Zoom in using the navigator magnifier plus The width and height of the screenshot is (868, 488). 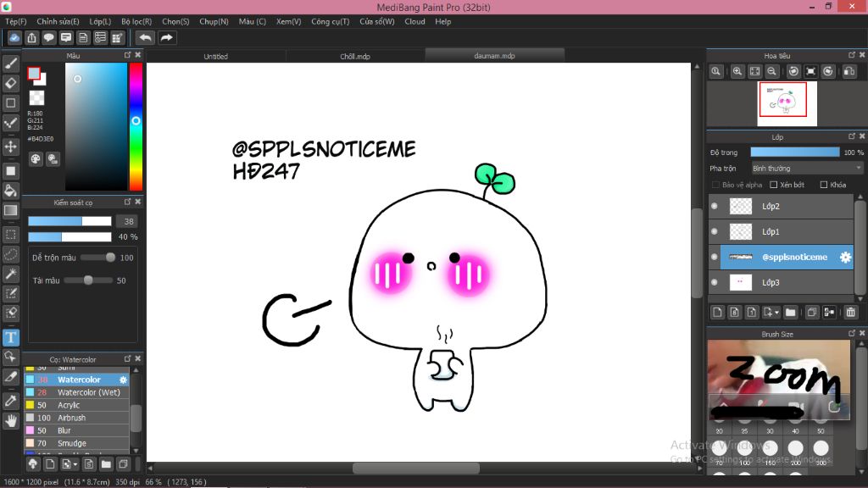pyautogui.click(x=737, y=71)
